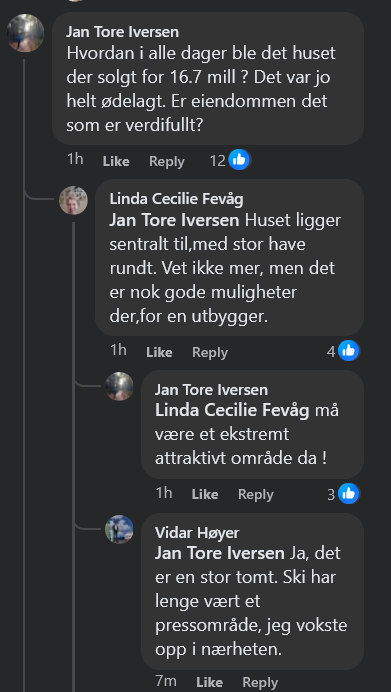The width and height of the screenshot is (391, 692).
Task: Reply to Vidar Høyer's comment
Action: pyautogui.click(x=260, y=682)
